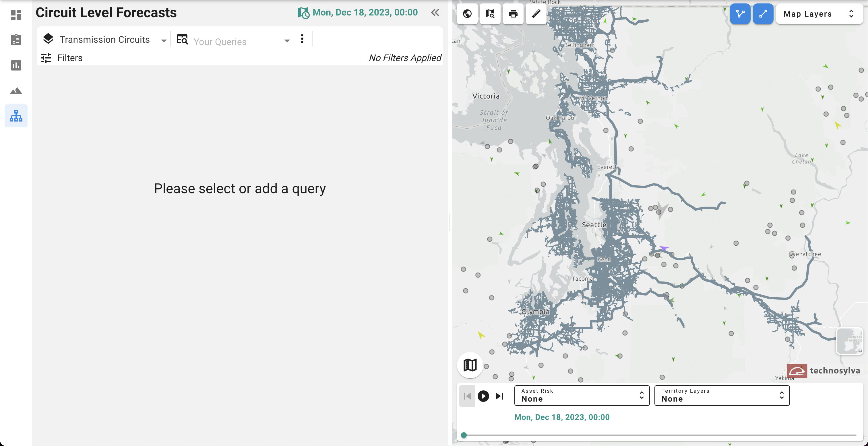Collapse the forecasts panel with double chevron
Screen dimensions: 868x446
[435, 13]
